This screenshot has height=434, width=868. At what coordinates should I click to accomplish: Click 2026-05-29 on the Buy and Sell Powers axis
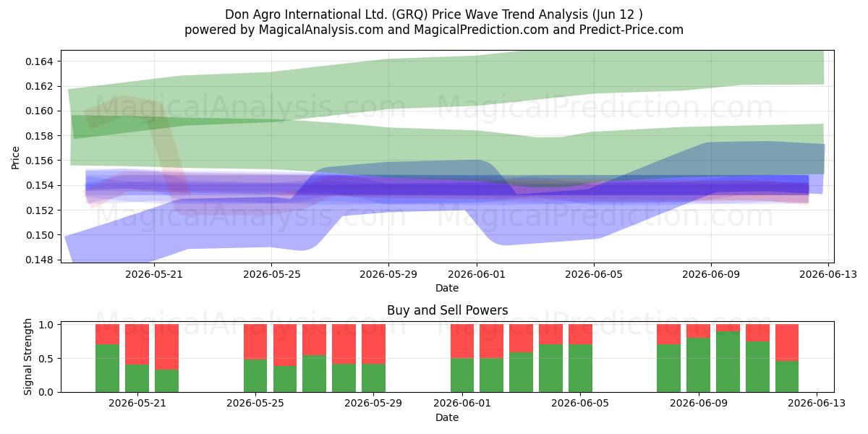(x=373, y=404)
